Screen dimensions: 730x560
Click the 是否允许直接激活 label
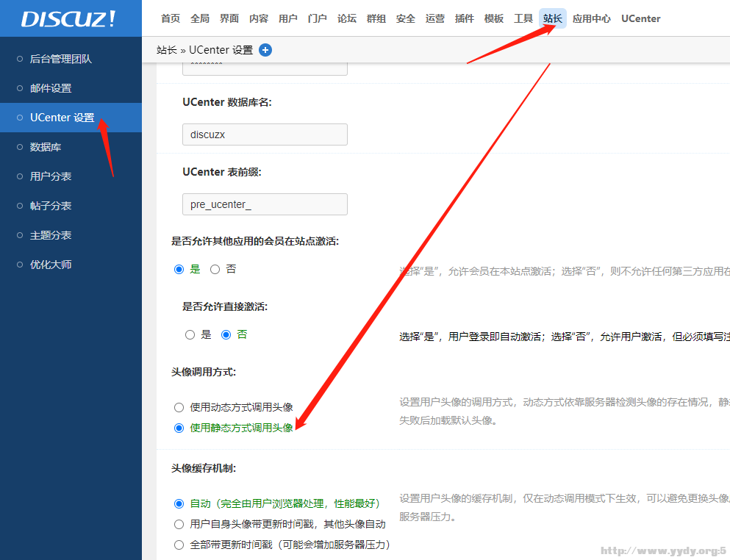[x=225, y=306]
